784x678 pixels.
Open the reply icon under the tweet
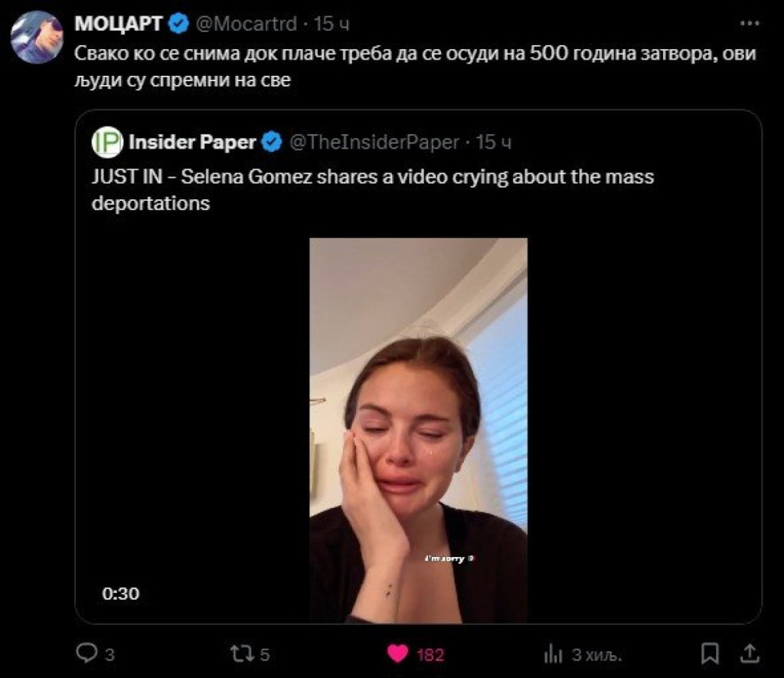coord(87,653)
